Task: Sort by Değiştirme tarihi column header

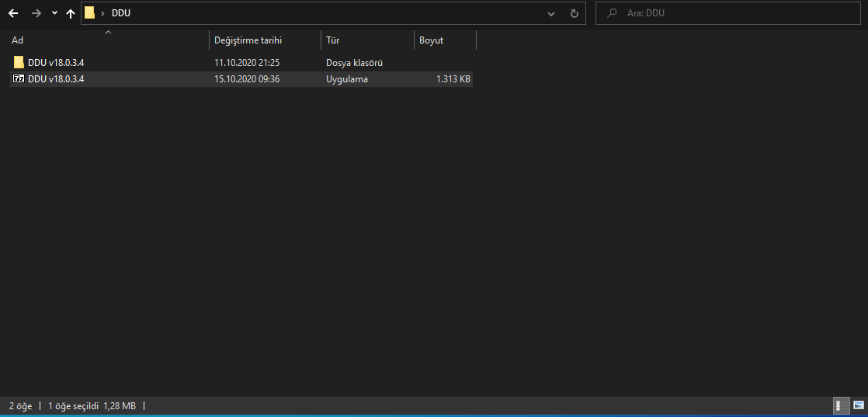Action: coord(248,40)
